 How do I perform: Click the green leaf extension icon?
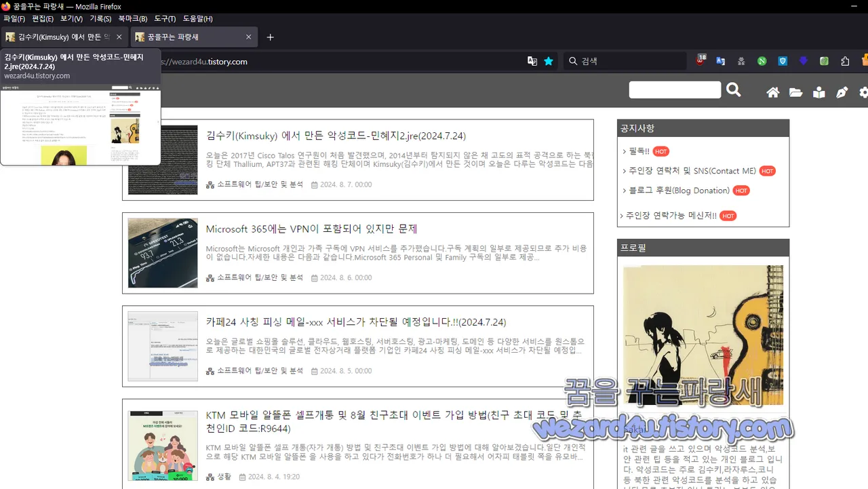(x=824, y=61)
